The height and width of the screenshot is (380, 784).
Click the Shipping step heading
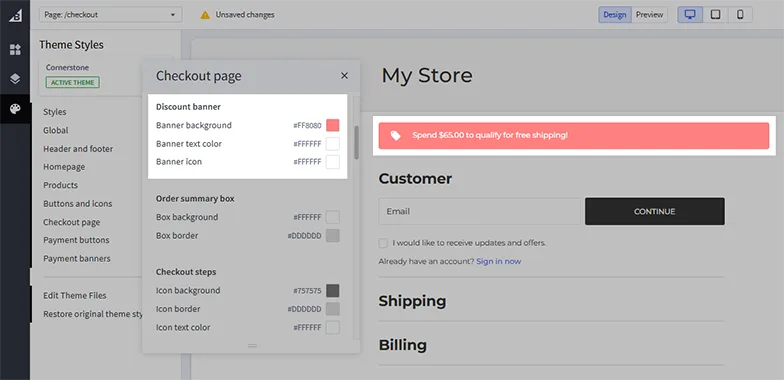tap(412, 301)
